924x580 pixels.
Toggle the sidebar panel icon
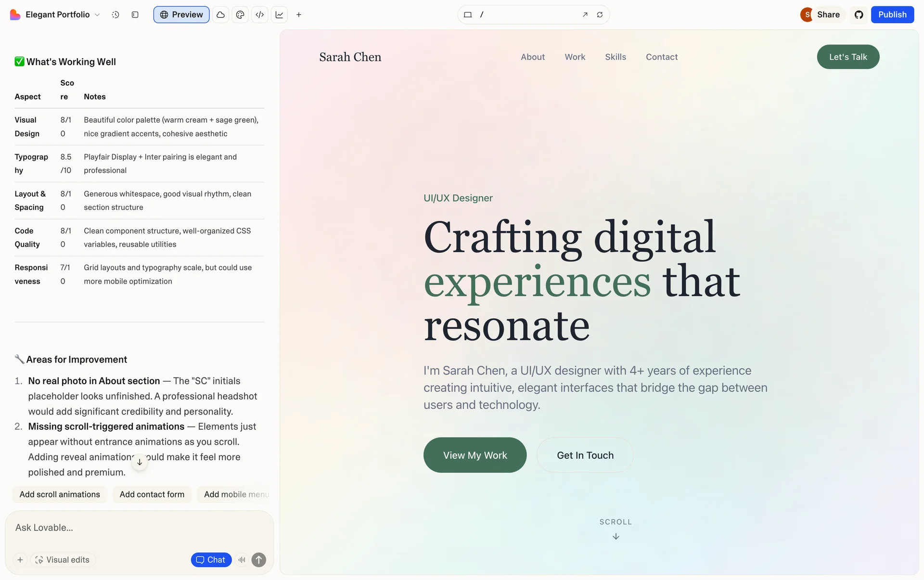pos(135,14)
